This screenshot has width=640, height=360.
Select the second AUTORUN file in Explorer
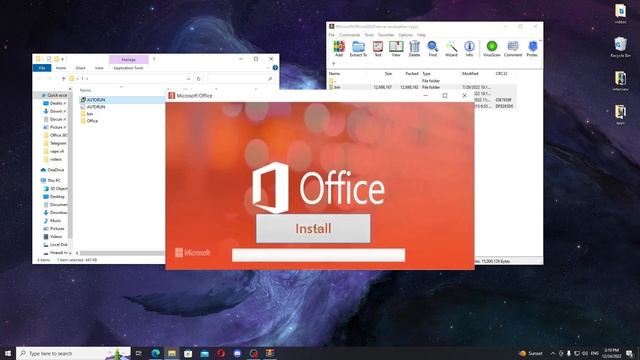click(x=96, y=107)
